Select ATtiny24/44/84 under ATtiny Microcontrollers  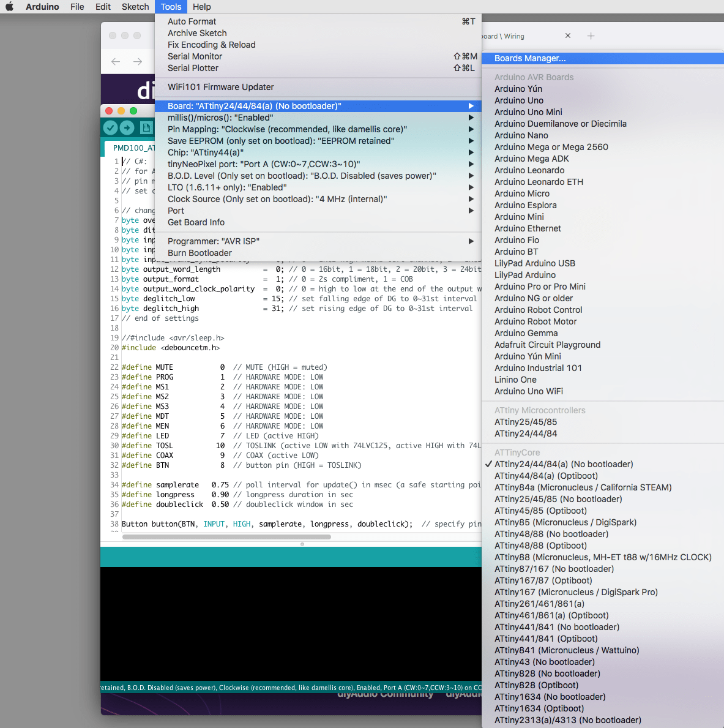(603, 433)
